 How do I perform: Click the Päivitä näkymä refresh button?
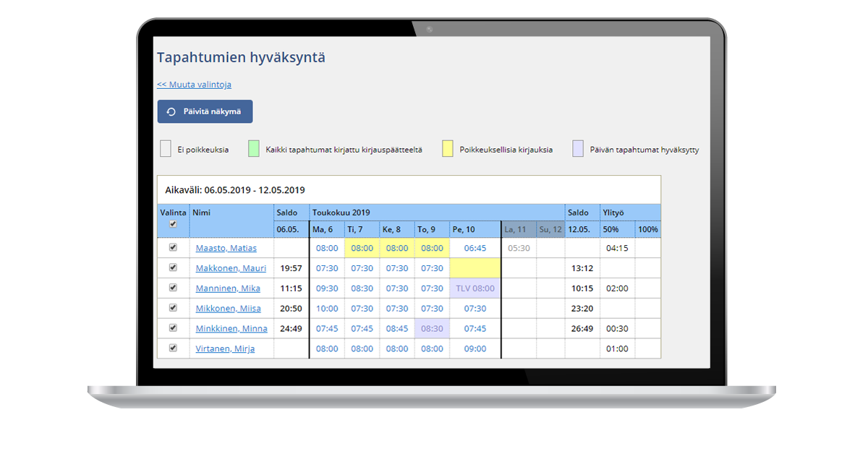[x=205, y=111]
